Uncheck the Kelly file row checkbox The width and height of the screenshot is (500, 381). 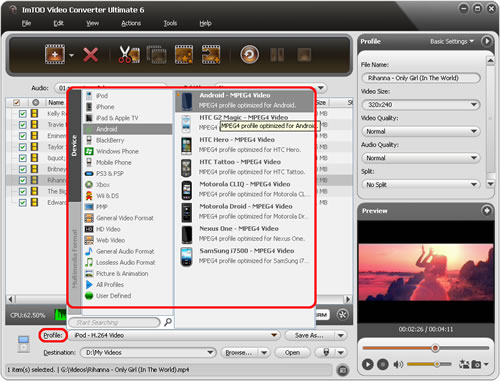(22, 114)
